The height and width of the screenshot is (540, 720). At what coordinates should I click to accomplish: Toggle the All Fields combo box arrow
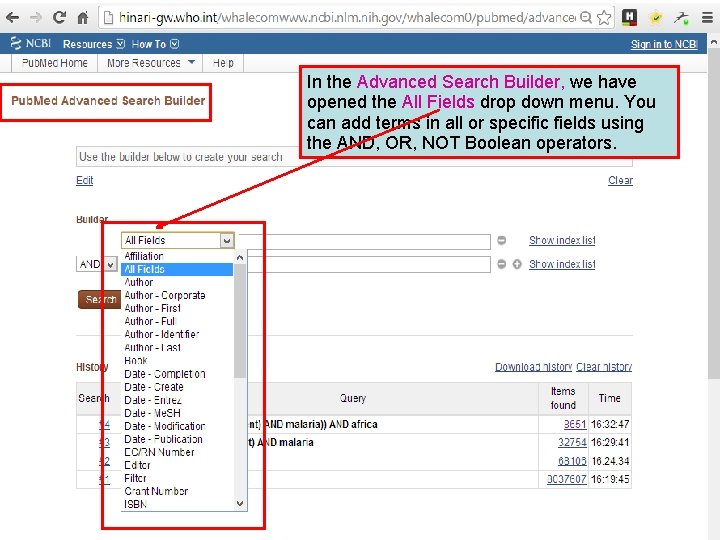pos(226,240)
